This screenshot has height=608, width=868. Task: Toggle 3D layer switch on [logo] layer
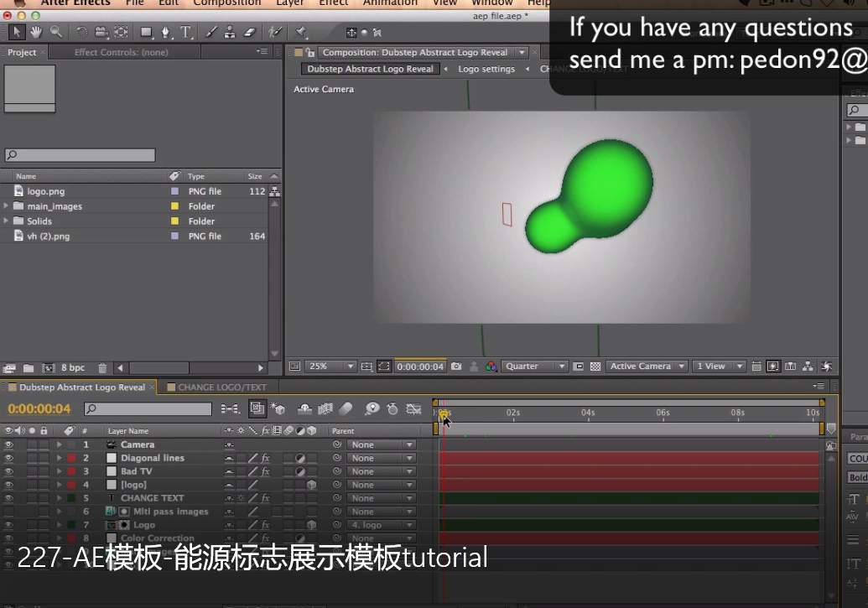point(312,485)
